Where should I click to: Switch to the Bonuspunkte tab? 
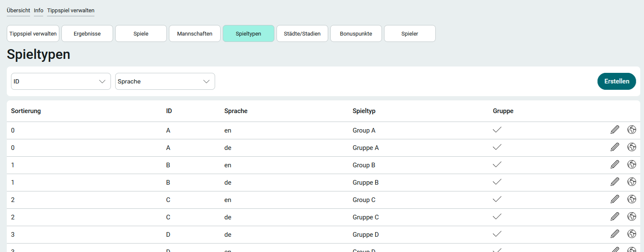(356, 34)
